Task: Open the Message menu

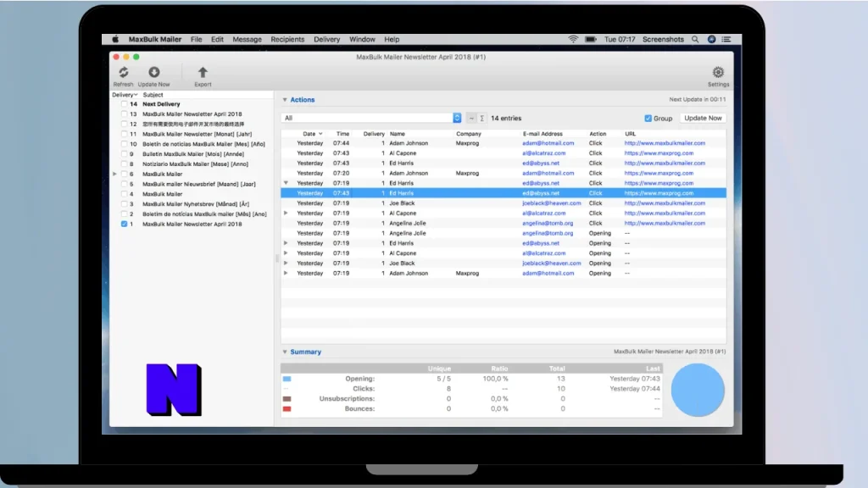Action: pos(247,39)
